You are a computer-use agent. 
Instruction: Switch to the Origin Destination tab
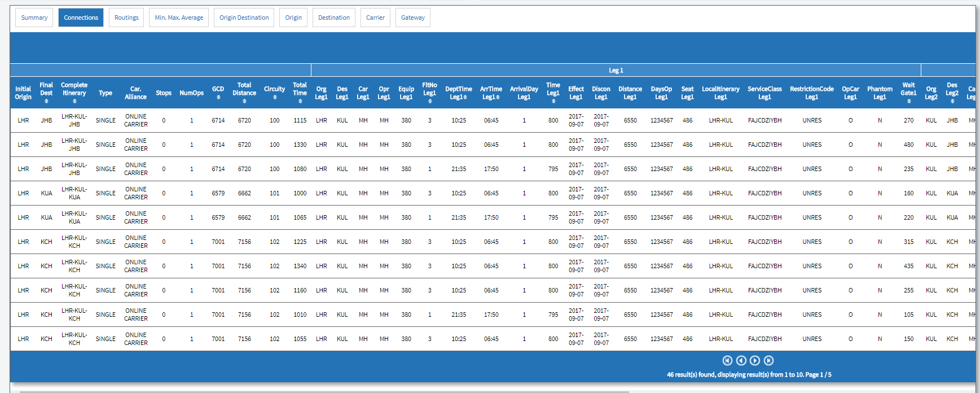click(x=244, y=18)
